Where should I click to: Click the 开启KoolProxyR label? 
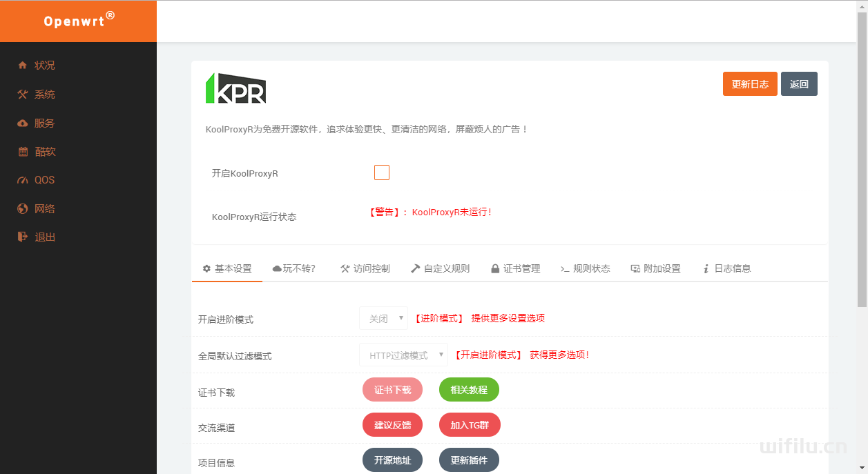tap(244, 174)
